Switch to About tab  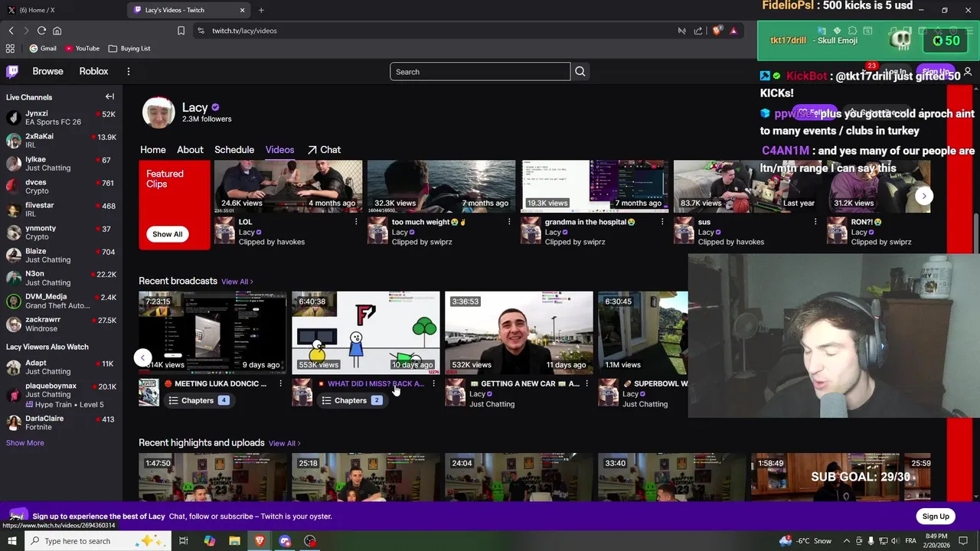190,150
